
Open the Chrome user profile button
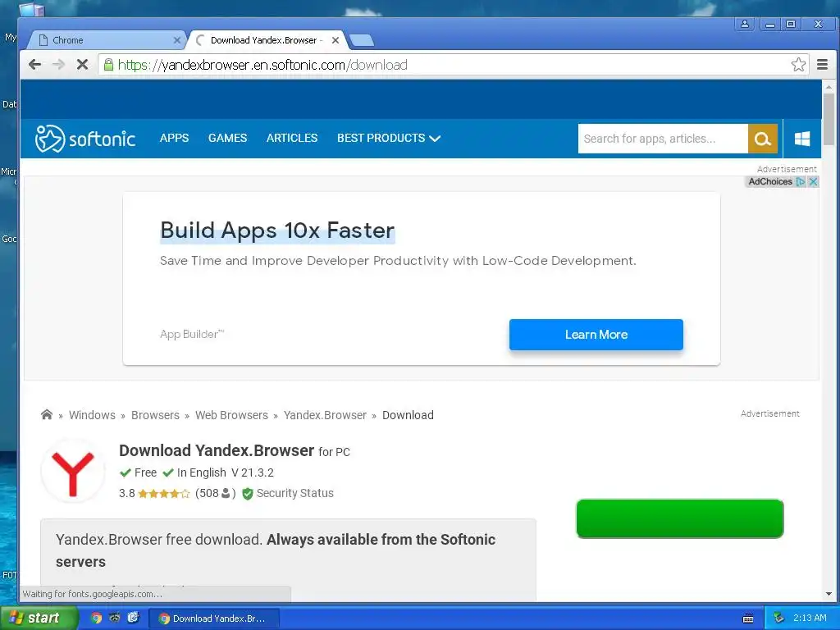(x=745, y=24)
